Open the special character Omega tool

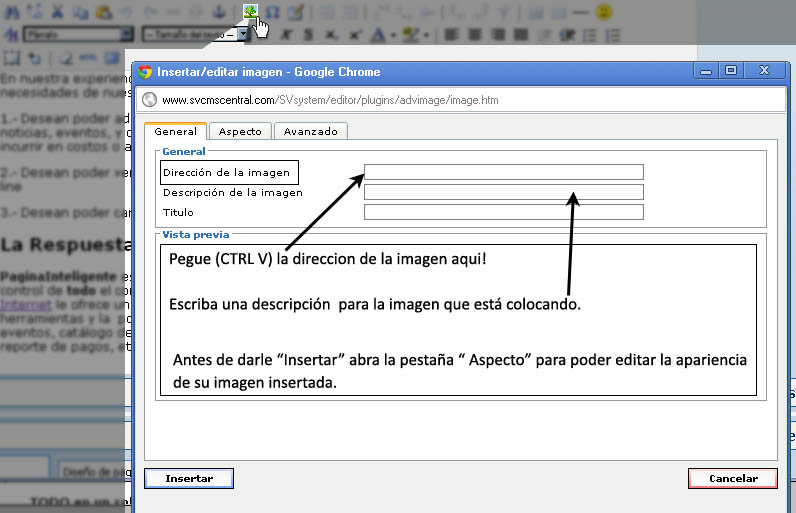click(x=273, y=12)
